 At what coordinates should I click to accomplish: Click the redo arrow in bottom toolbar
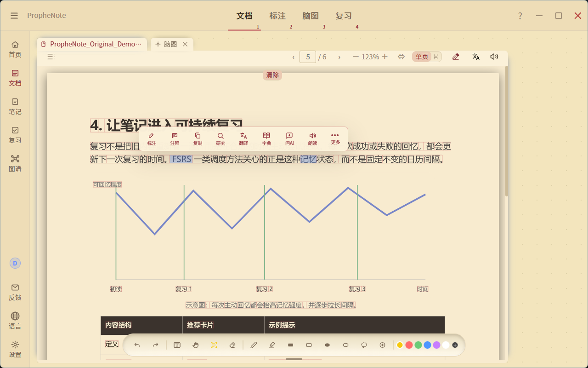(155, 345)
